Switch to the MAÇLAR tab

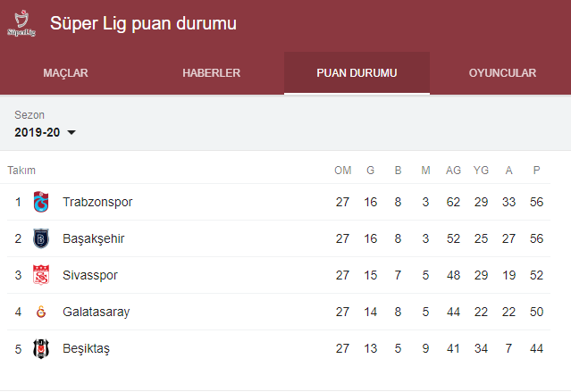65,73
